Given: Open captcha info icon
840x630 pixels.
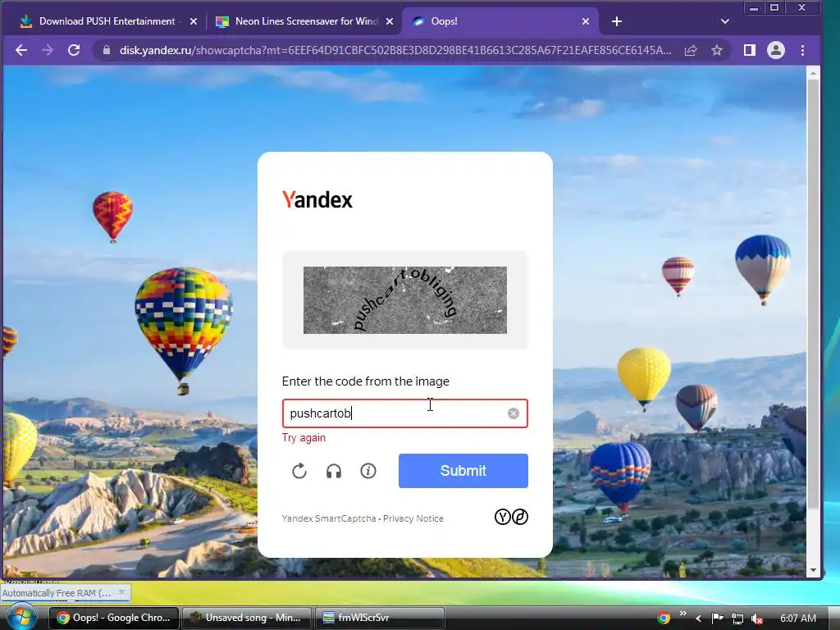Looking at the screenshot, I should pyautogui.click(x=368, y=471).
